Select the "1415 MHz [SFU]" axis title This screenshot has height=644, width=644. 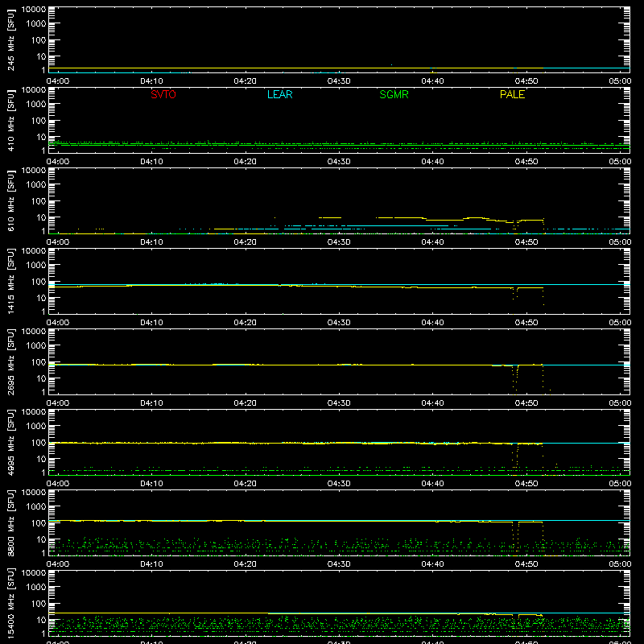coord(10,282)
